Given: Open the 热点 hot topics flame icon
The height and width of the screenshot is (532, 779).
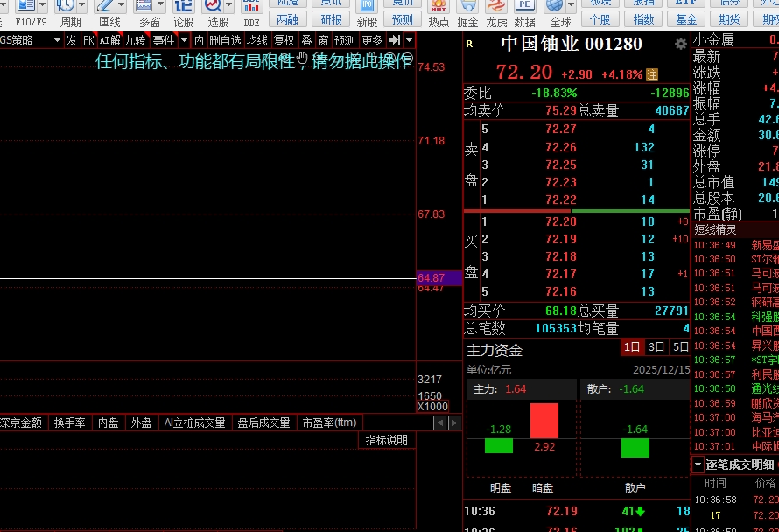Looking at the screenshot, I should (x=439, y=6).
